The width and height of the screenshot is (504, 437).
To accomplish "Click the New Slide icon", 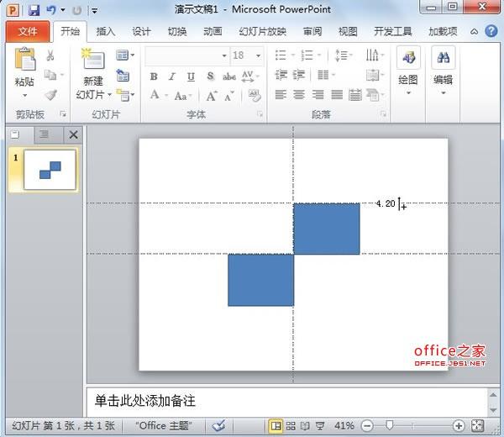I will [x=93, y=59].
